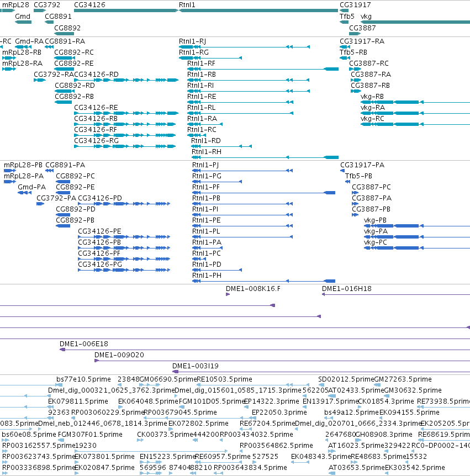Select transcript CG8892-RD

[75, 85]
